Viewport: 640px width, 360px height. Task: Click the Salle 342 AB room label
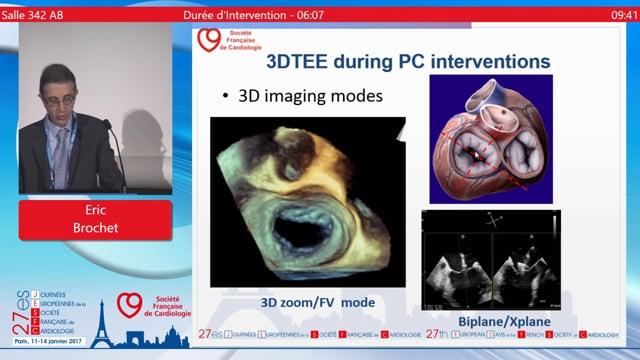pyautogui.click(x=32, y=15)
